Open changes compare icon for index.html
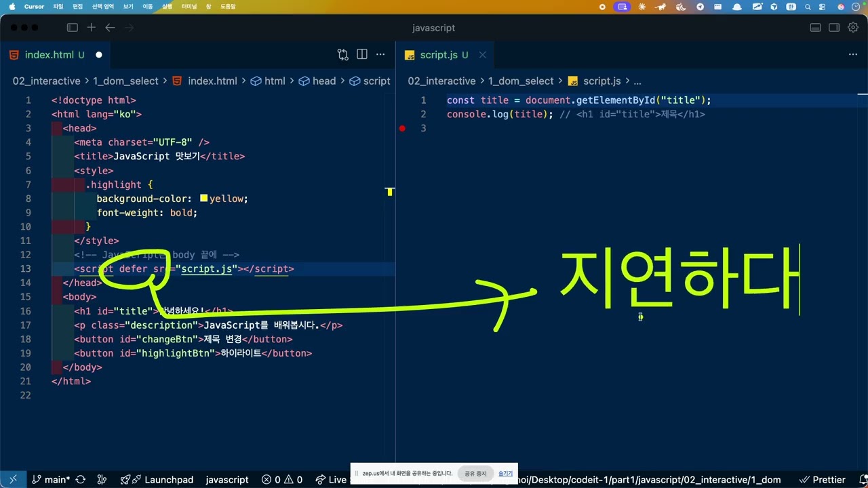This screenshot has height=488, width=868. pos(343,55)
